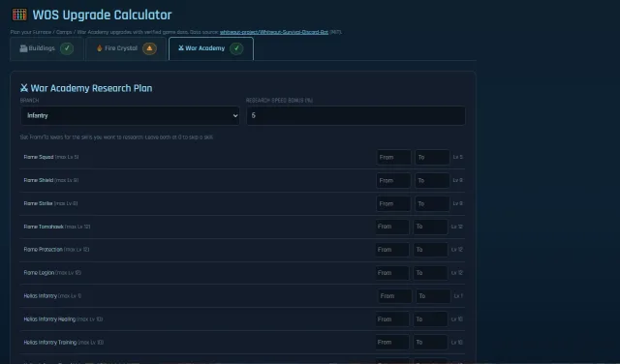Click the level label beside Helios Infantry Training's To field
The height and width of the screenshot is (364, 620).
tap(456, 343)
